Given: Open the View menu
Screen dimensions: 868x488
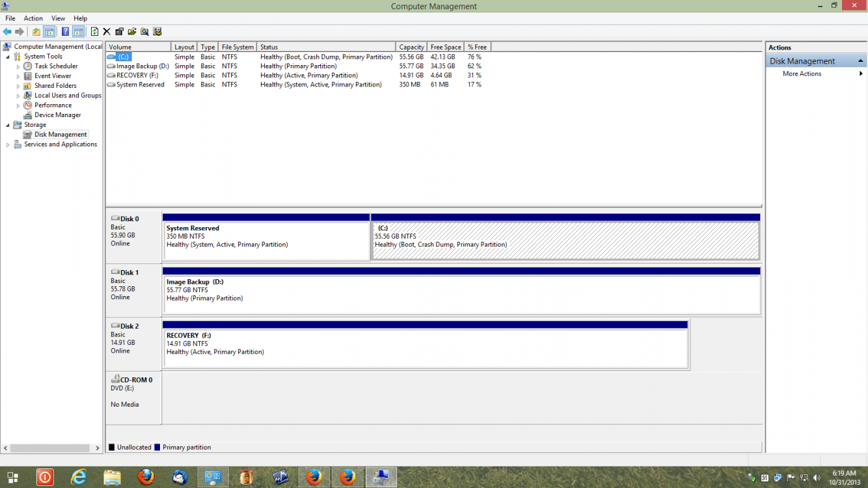Looking at the screenshot, I should (x=58, y=18).
